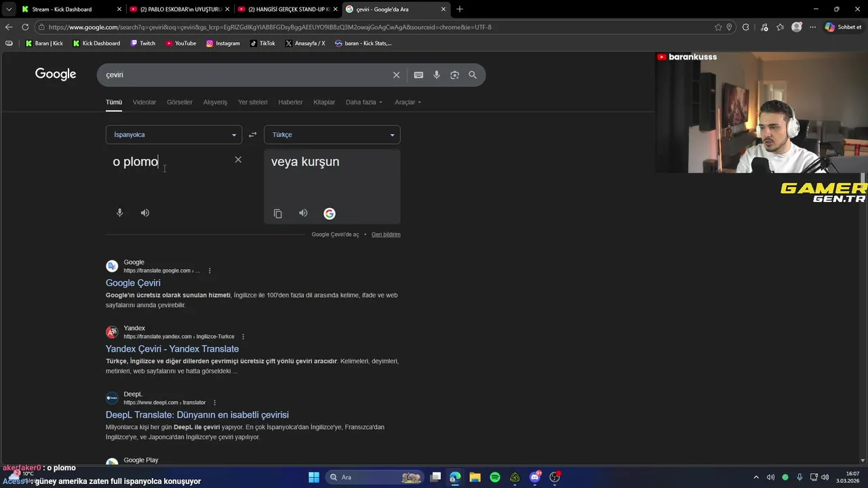Open YouTube bookmark

(x=180, y=43)
